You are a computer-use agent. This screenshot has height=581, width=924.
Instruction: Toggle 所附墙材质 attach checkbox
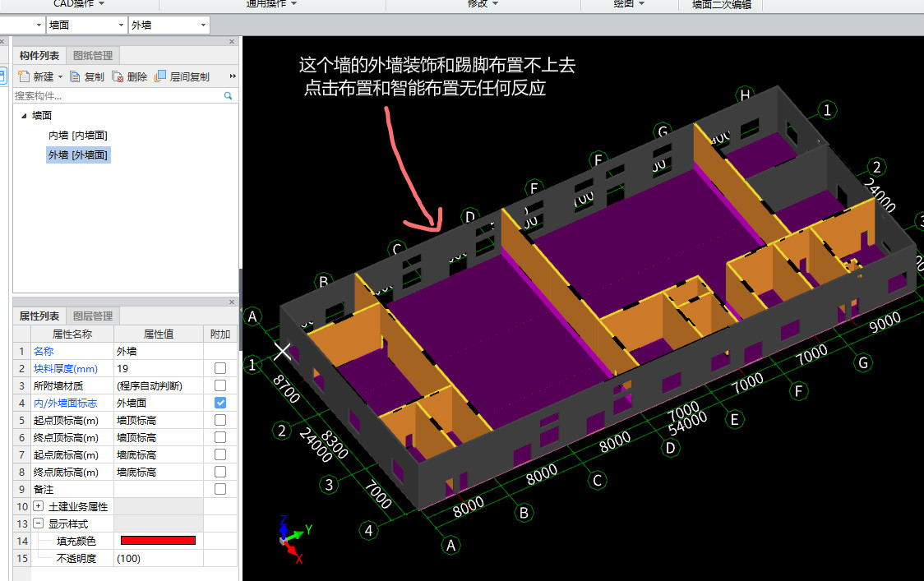(x=220, y=385)
